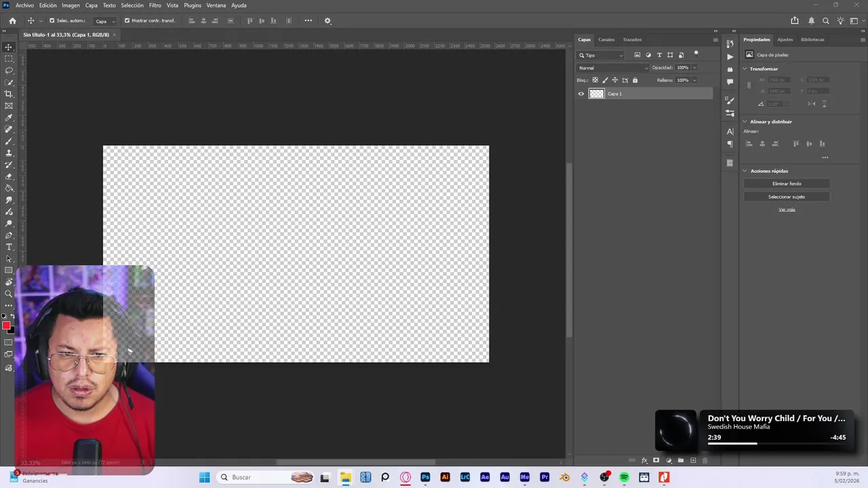This screenshot has height=488, width=868.
Task: Filter layers by type layers icon
Action: pos(659,55)
